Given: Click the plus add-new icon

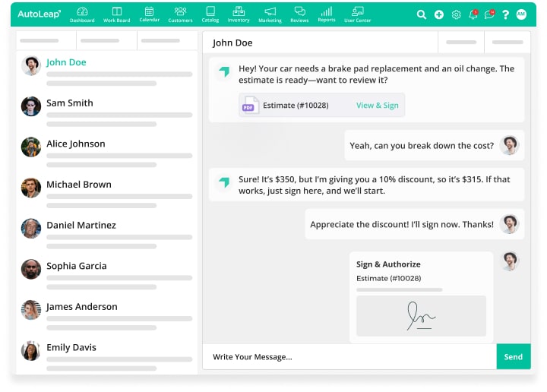Looking at the screenshot, I should 439,14.
